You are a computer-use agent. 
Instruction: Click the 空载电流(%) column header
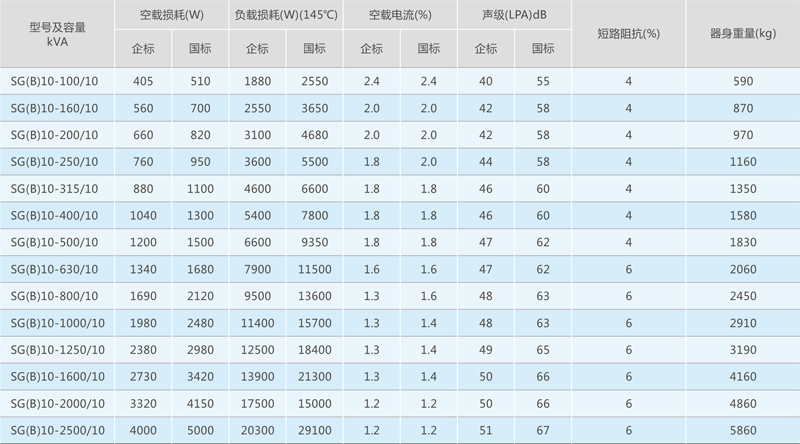pyautogui.click(x=400, y=17)
